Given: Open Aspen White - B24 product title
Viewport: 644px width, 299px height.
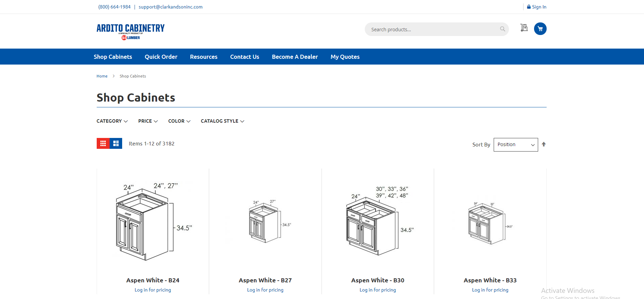Looking at the screenshot, I should (x=153, y=280).
